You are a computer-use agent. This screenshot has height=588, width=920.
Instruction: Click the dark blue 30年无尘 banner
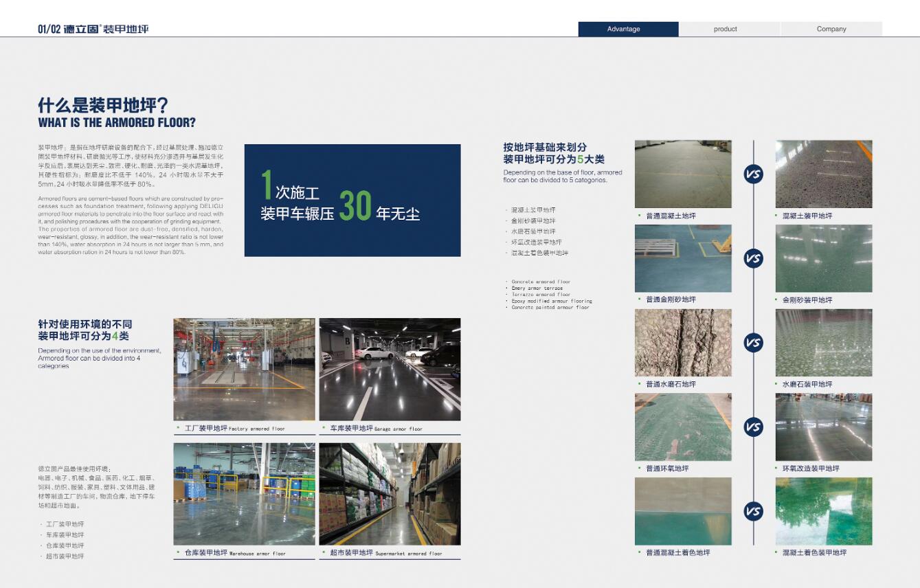(x=352, y=200)
